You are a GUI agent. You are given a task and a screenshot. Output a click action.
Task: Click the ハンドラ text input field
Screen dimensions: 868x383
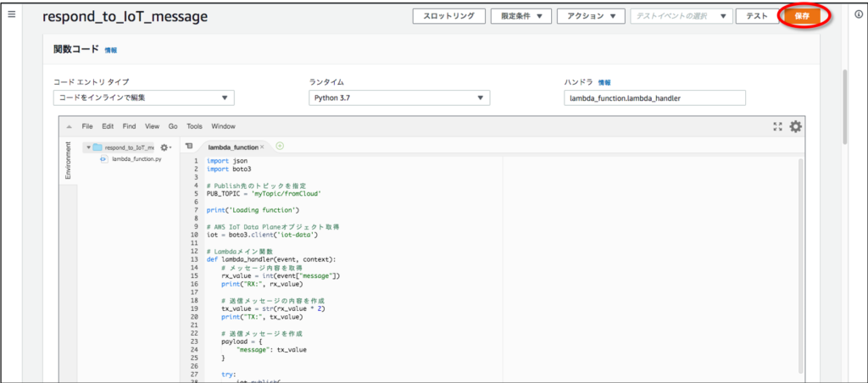point(654,98)
